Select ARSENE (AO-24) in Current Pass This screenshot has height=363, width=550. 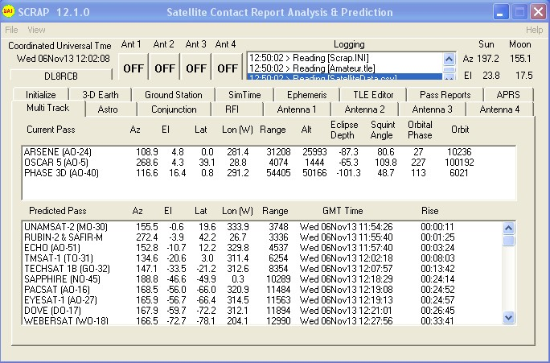pyautogui.click(x=268, y=152)
